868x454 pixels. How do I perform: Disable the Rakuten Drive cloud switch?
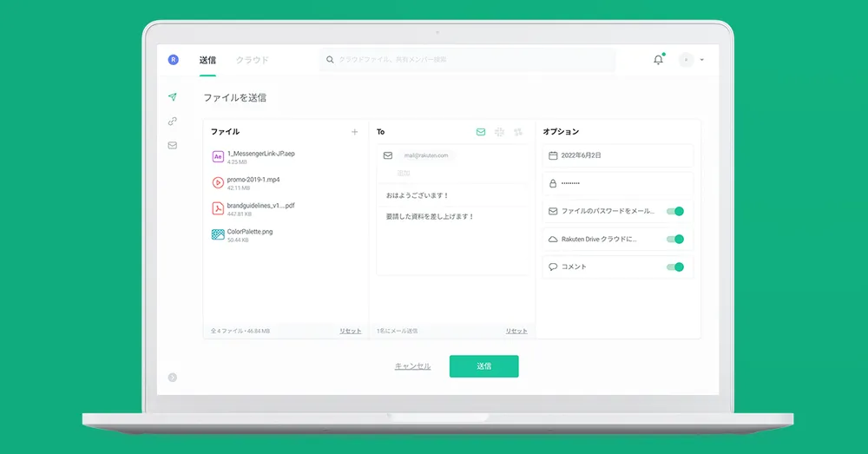[674, 239]
